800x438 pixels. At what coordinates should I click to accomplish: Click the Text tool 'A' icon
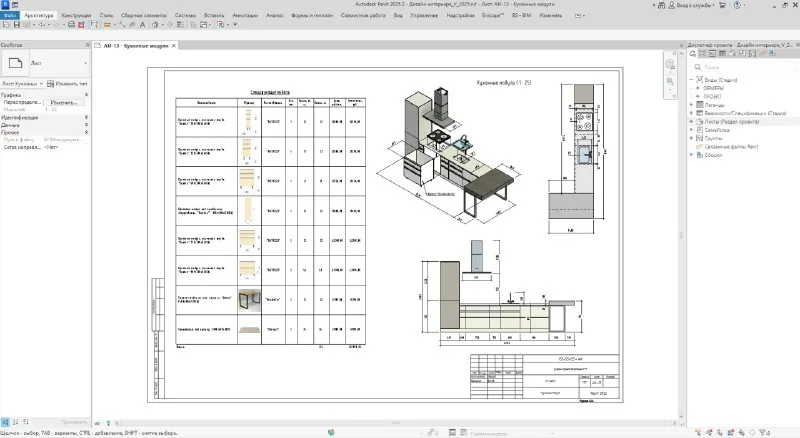(142, 25)
